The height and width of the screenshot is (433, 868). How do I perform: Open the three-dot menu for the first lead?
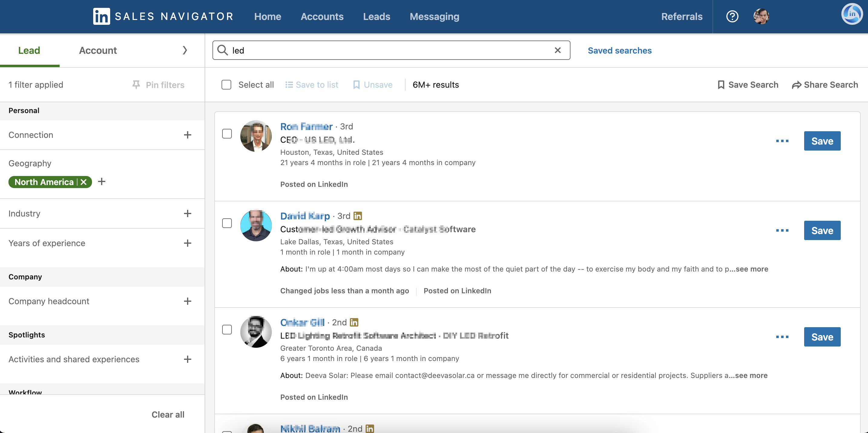782,141
